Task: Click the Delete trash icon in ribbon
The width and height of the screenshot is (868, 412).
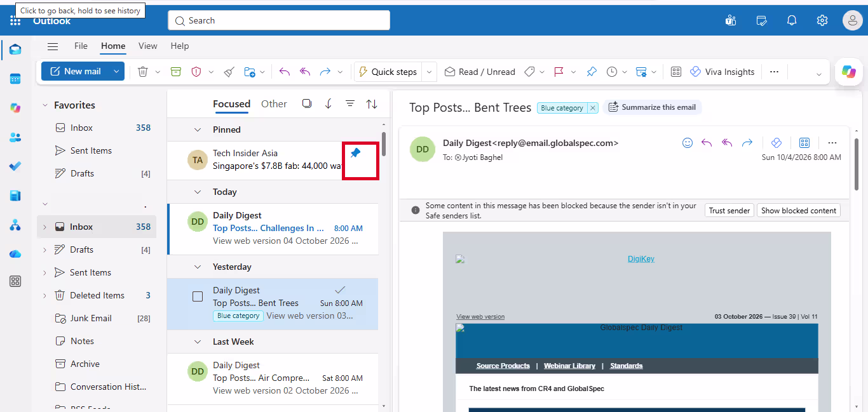Action: click(x=143, y=72)
